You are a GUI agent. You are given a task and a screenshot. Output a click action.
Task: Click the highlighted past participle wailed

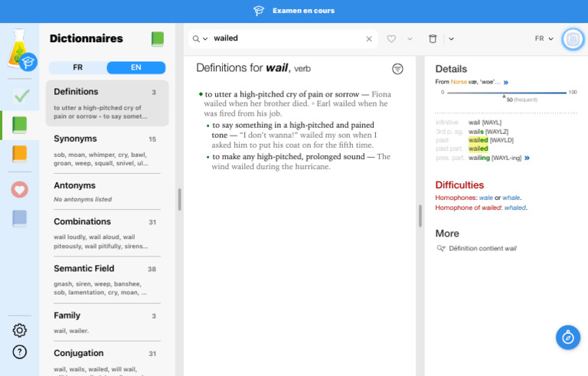478,149
